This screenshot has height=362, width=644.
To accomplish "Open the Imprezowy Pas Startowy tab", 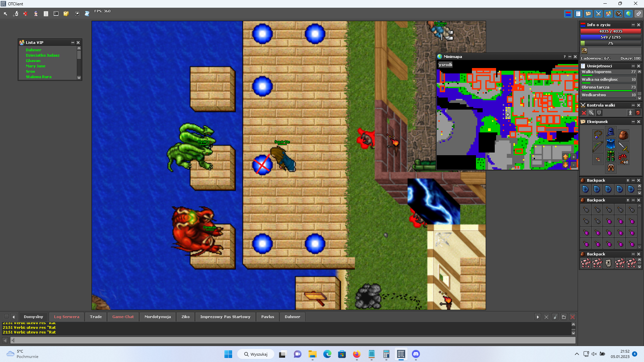I will click(x=225, y=317).
